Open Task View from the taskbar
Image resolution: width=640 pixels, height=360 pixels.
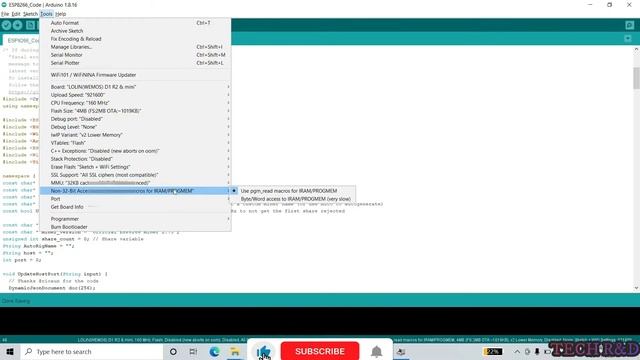[193, 351]
